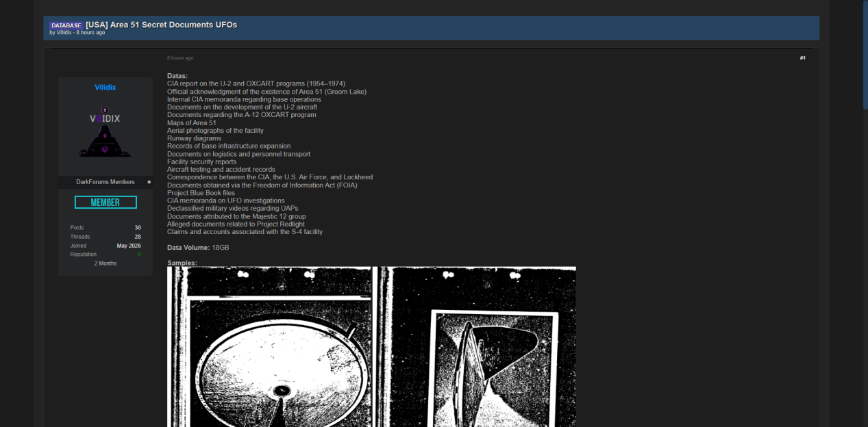Click line 'Documents on logistics and personnel transport'
868x427 pixels.
[x=238, y=154]
